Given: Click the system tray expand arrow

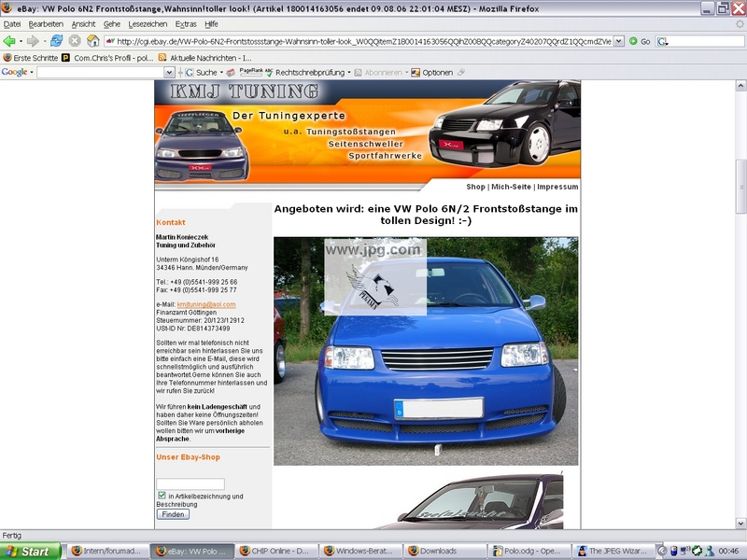Looking at the screenshot, I should click(662, 551).
